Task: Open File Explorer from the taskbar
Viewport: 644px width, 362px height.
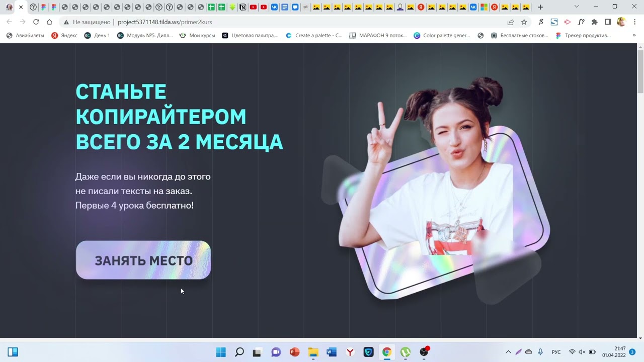Action: click(313, 352)
